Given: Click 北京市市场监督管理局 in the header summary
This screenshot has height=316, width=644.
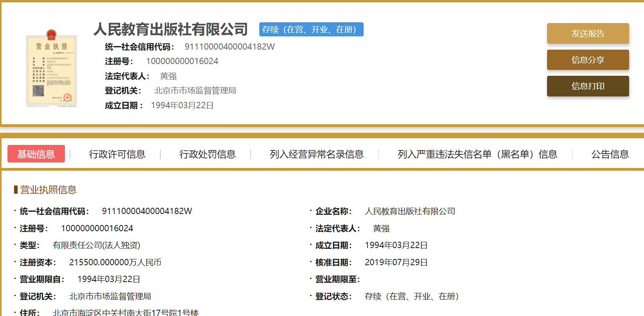Looking at the screenshot, I should 195,91.
